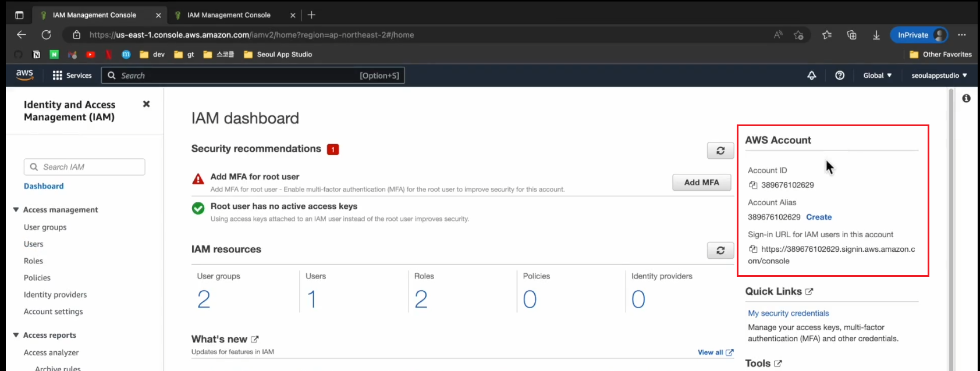Screen dimensions: 980x371
Task: Open the Services grid menu
Action: pos(72,76)
